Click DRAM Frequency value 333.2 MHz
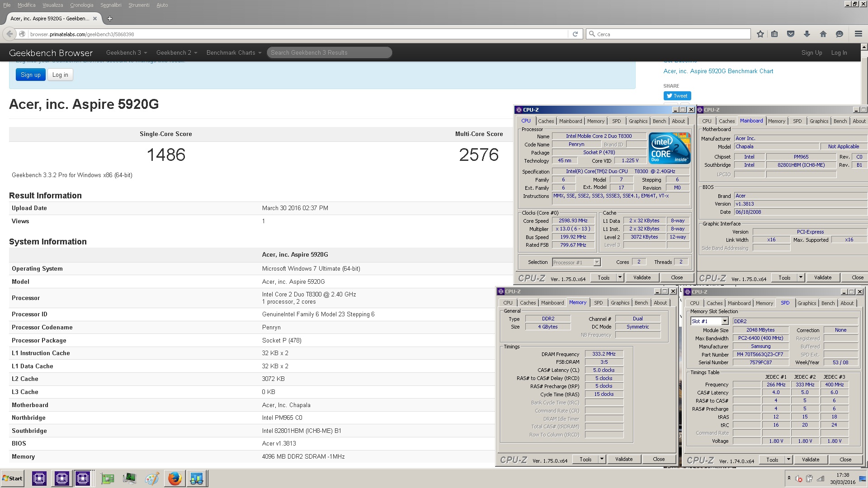The width and height of the screenshot is (868, 488). point(604,354)
